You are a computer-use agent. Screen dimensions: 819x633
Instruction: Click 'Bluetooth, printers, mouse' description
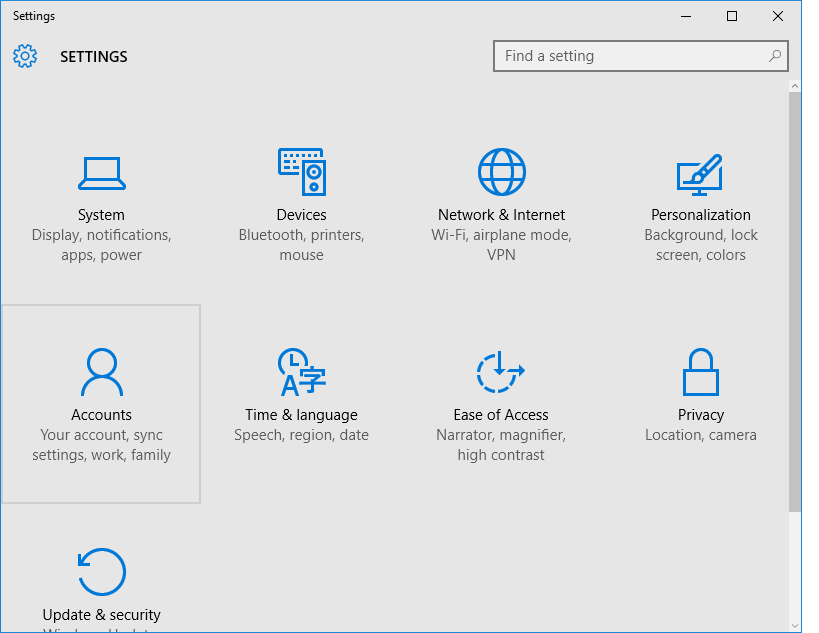(x=301, y=245)
